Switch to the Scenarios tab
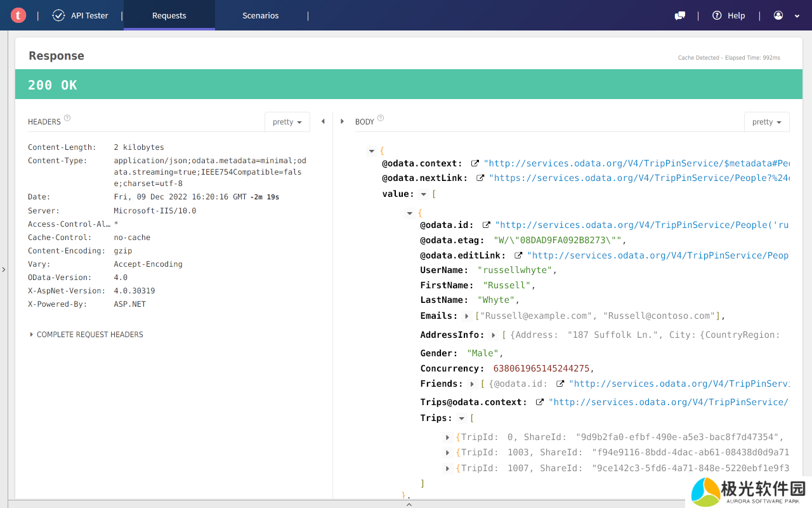 (x=260, y=15)
